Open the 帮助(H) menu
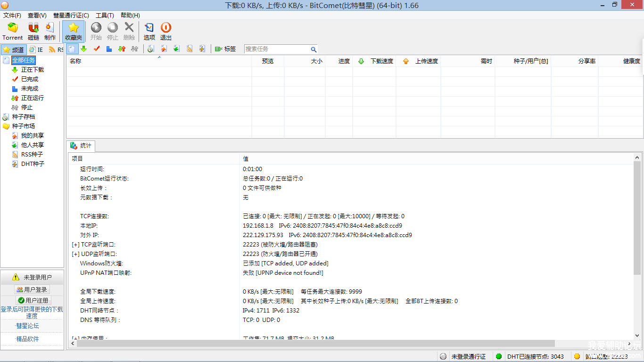The width and height of the screenshot is (644, 362). (x=130, y=16)
